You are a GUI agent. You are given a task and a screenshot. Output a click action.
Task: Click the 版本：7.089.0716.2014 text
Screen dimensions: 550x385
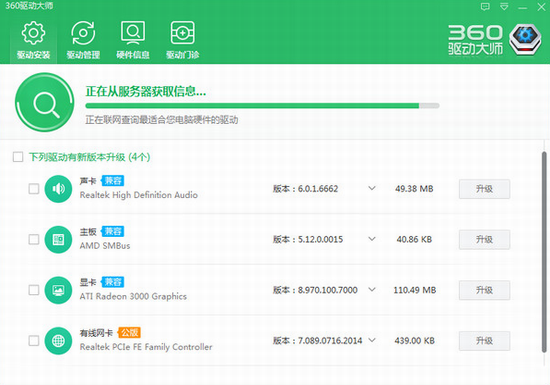tap(317, 340)
